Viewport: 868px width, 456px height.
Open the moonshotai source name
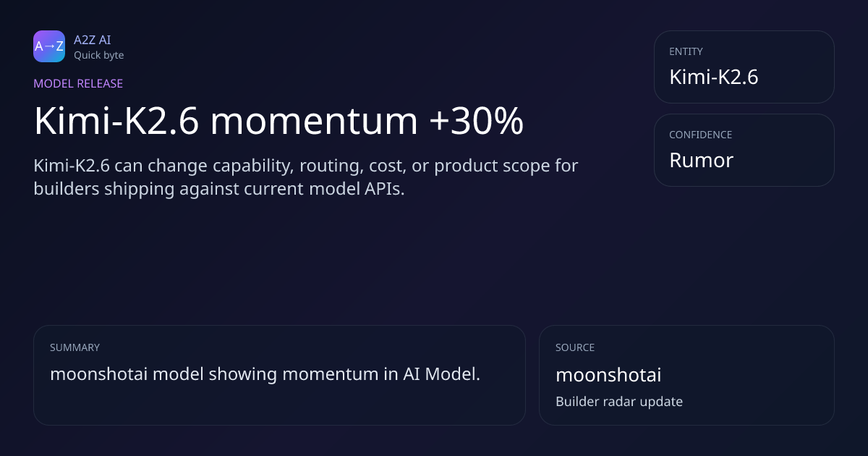[608, 375]
